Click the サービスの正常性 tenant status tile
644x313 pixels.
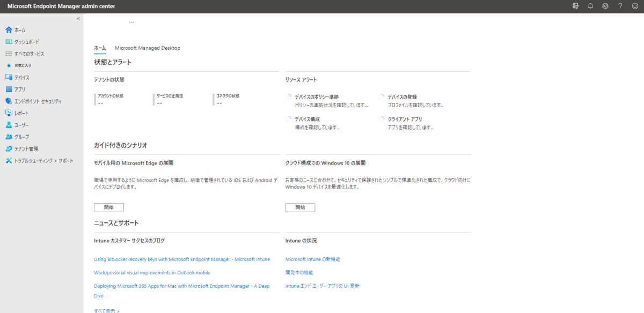point(168,99)
